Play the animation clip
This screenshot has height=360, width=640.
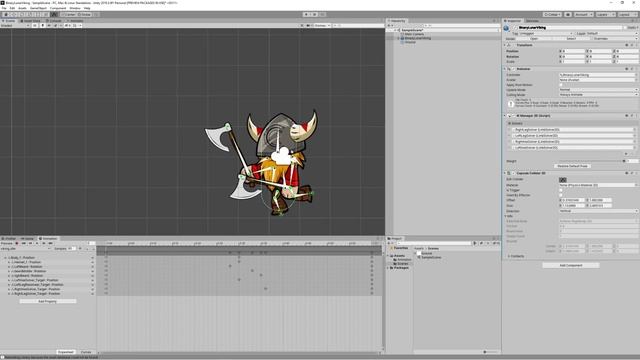[37, 243]
